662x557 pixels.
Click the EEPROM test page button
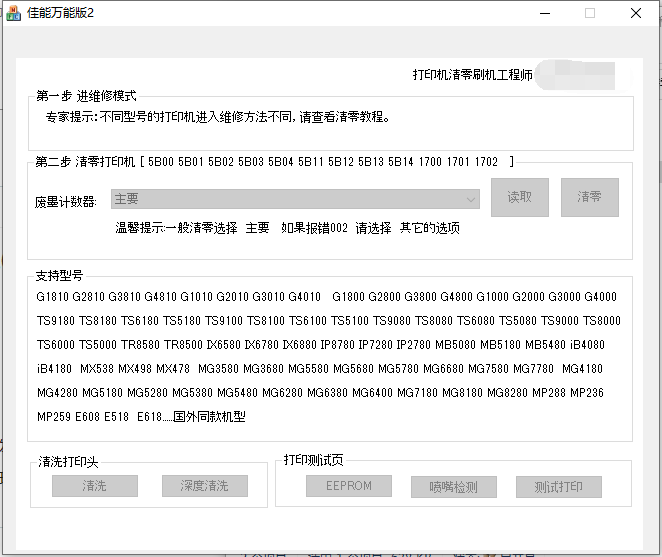coord(349,487)
